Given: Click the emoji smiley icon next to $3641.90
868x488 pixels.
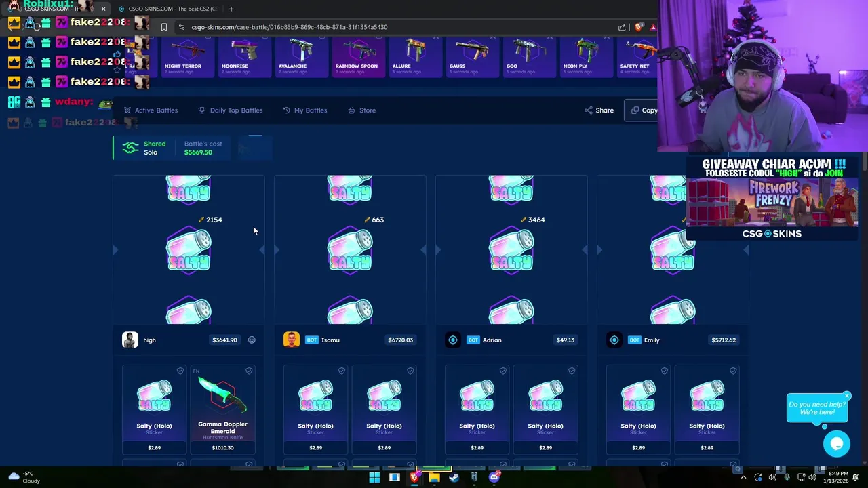Looking at the screenshot, I should tap(252, 340).
